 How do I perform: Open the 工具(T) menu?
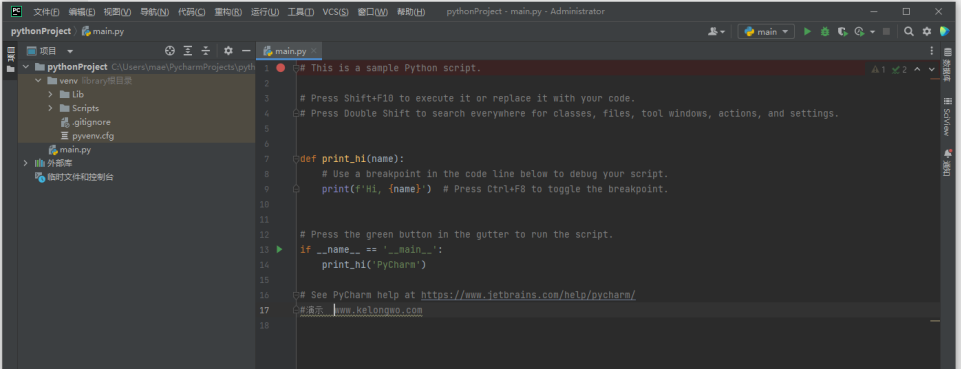tap(300, 12)
